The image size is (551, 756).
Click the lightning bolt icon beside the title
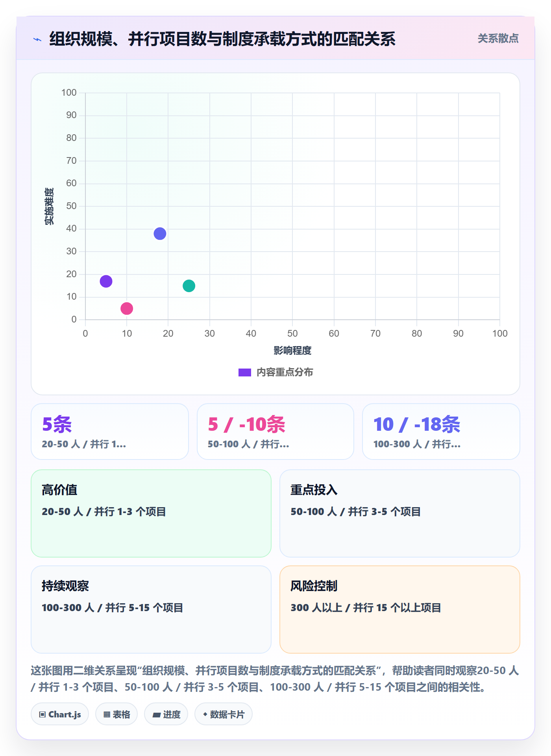pos(37,39)
